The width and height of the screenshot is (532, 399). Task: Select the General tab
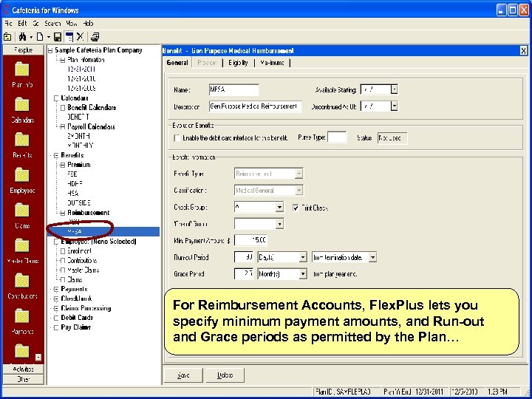tap(177, 63)
